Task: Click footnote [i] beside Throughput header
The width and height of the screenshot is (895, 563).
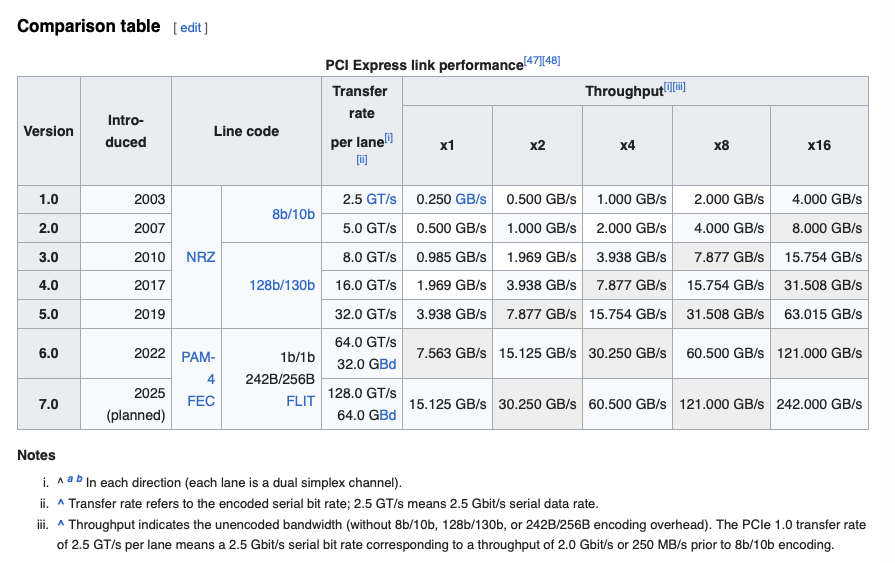Action: [668, 87]
